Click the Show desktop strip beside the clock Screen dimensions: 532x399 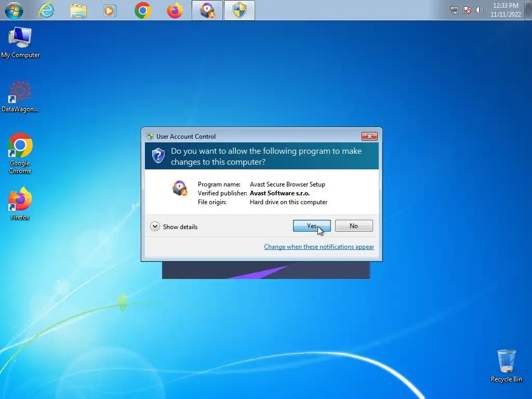pos(528,10)
